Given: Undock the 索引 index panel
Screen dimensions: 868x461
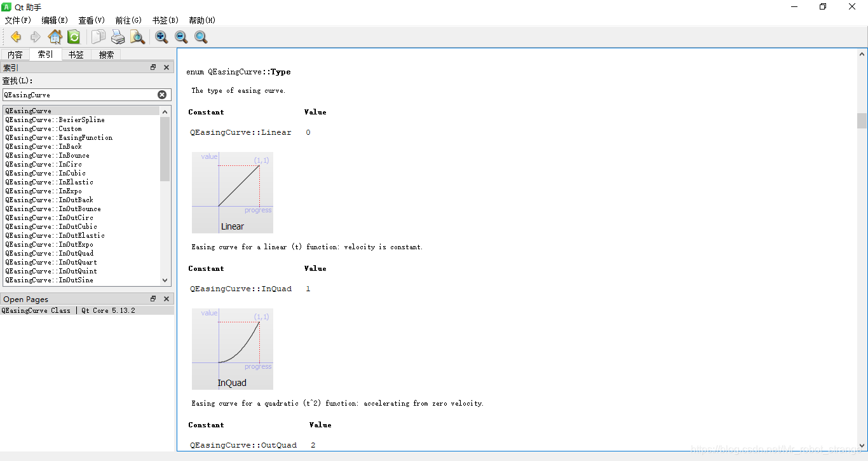Looking at the screenshot, I should click(153, 67).
